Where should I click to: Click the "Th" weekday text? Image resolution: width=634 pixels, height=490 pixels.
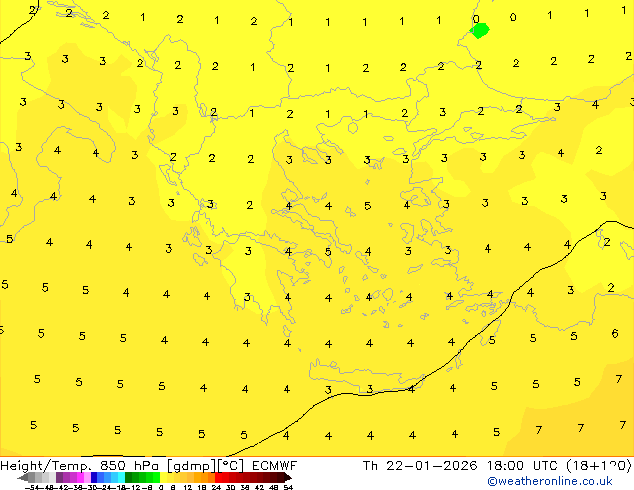[x=370, y=465]
